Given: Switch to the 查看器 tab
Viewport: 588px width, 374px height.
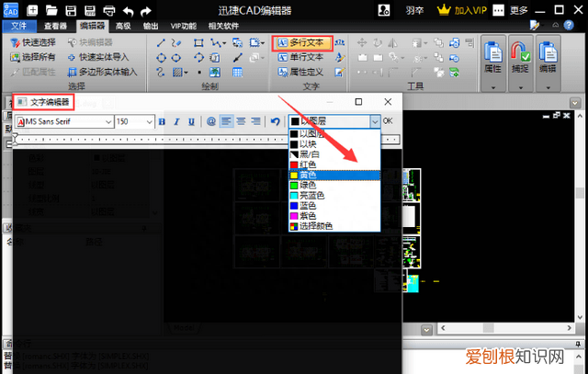Looking at the screenshot, I should (55, 28).
